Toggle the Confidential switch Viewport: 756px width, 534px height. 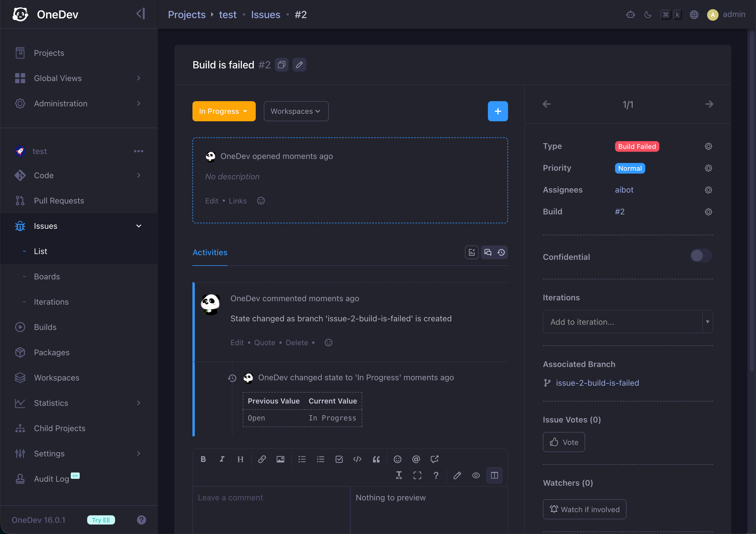click(701, 256)
